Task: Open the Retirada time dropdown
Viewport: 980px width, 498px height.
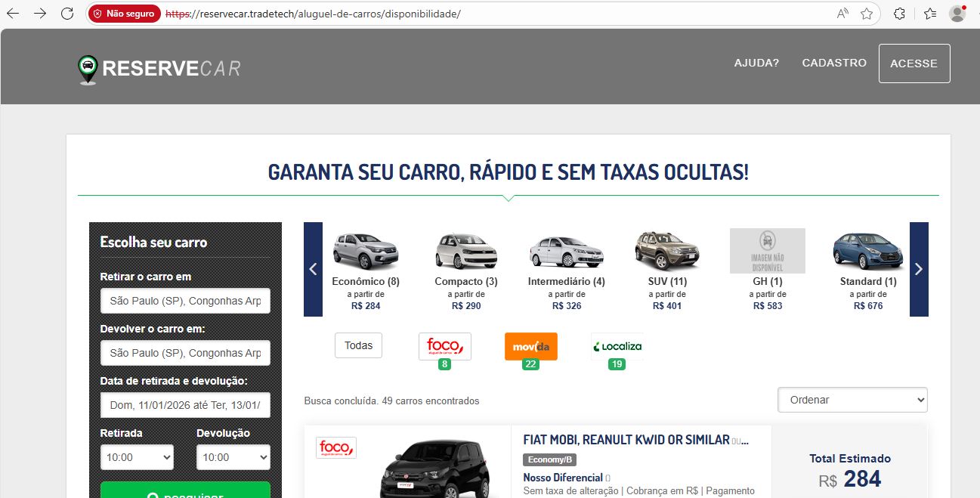Action: tap(137, 457)
